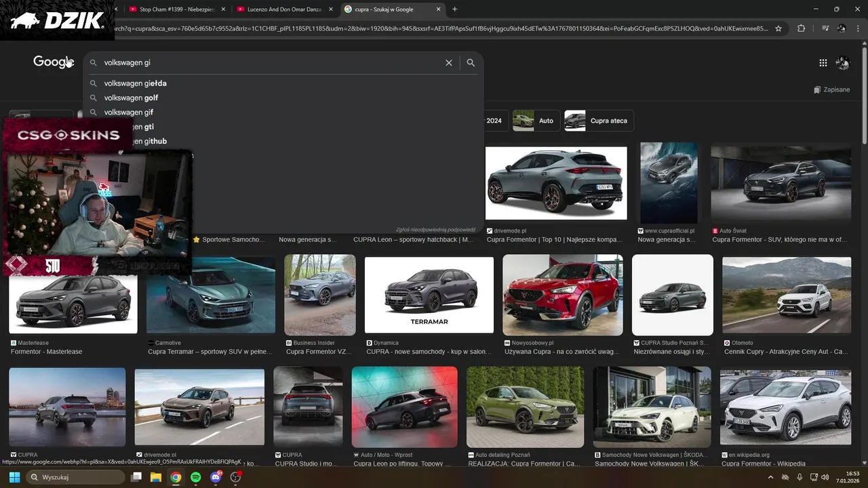Open Chrome extensions puzzle icon

801,28
